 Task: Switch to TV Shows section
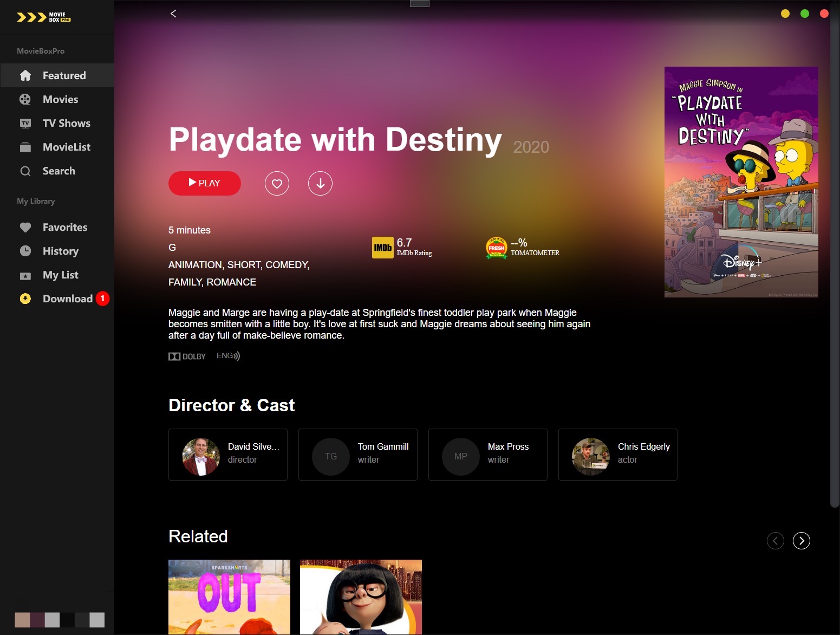(57, 123)
